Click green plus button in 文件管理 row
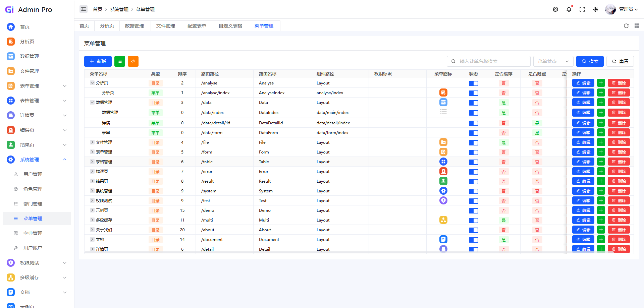This screenshot has width=644, height=308. click(601, 142)
